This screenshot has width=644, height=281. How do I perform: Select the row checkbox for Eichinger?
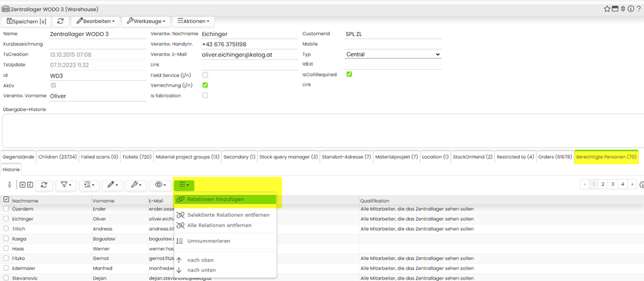click(6, 219)
